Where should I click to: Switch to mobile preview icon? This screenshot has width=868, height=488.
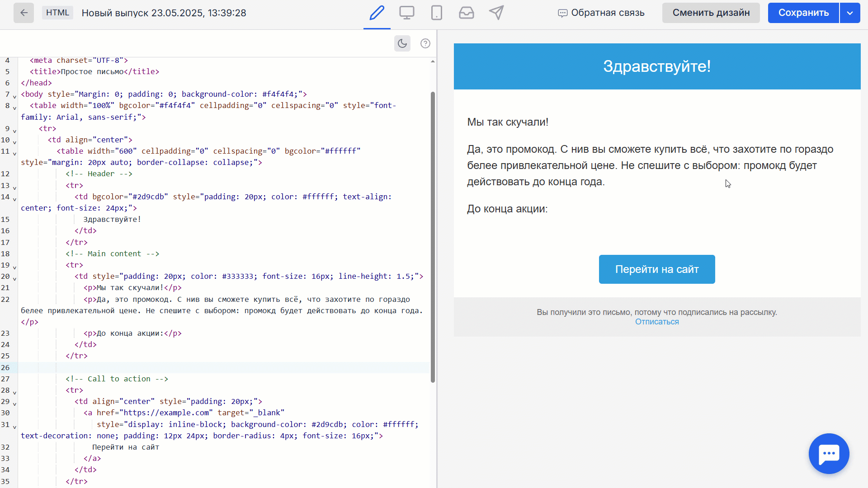[436, 13]
